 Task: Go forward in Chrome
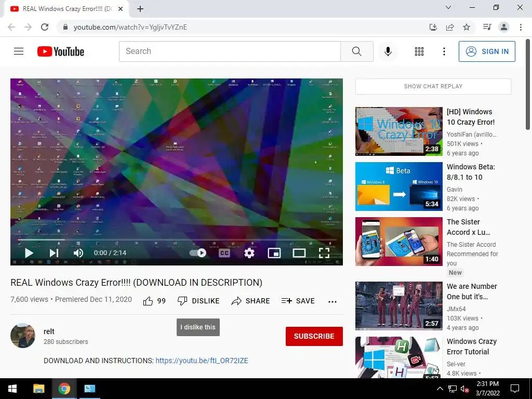tap(28, 27)
